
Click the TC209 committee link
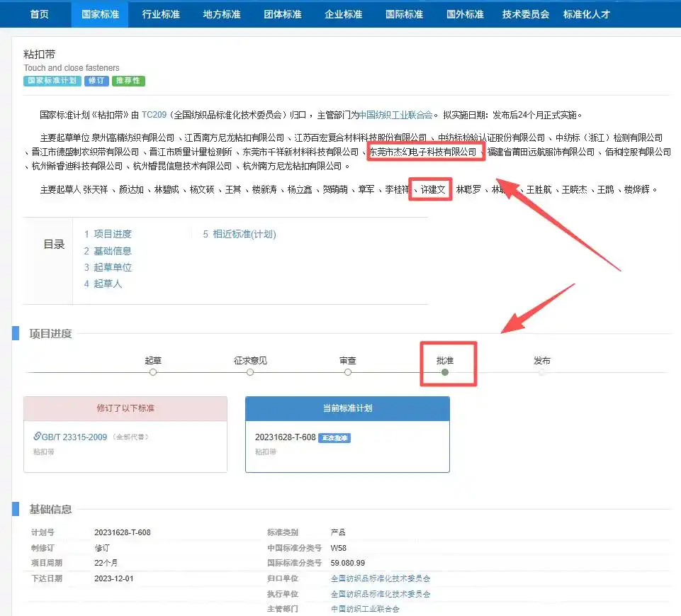154,115
